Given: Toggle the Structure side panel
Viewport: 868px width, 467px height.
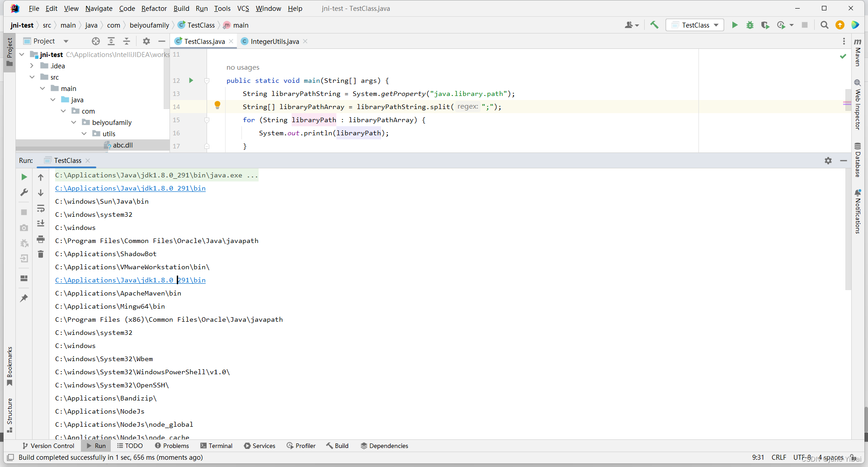Looking at the screenshot, I should click(9, 415).
